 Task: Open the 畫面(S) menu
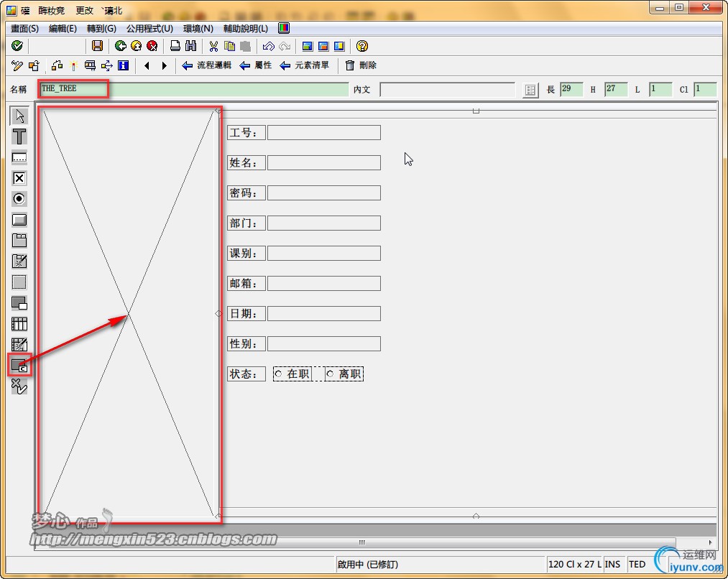pyautogui.click(x=24, y=28)
